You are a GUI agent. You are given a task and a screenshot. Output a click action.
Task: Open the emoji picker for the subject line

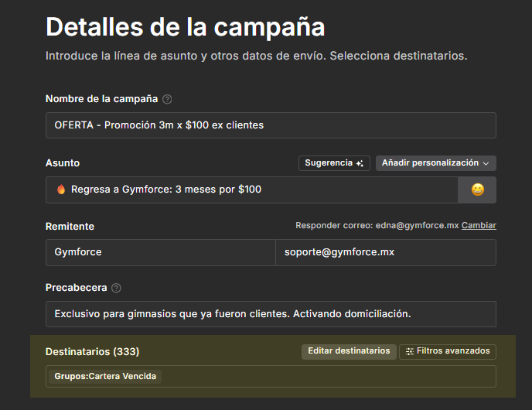click(x=477, y=190)
